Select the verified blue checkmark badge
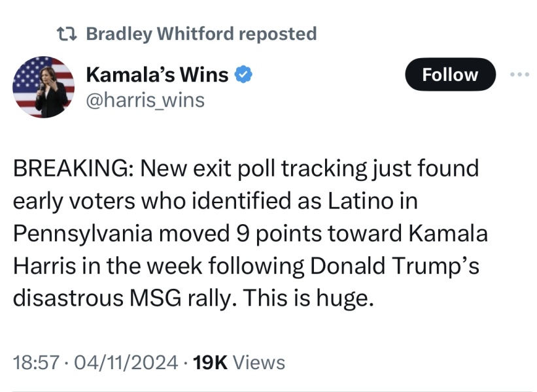 (243, 74)
